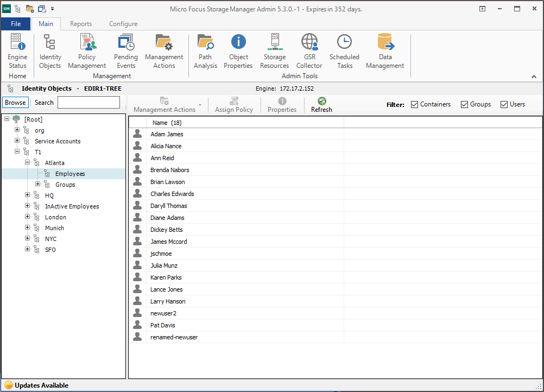
Task: Click the Search input field
Action: [x=88, y=103]
